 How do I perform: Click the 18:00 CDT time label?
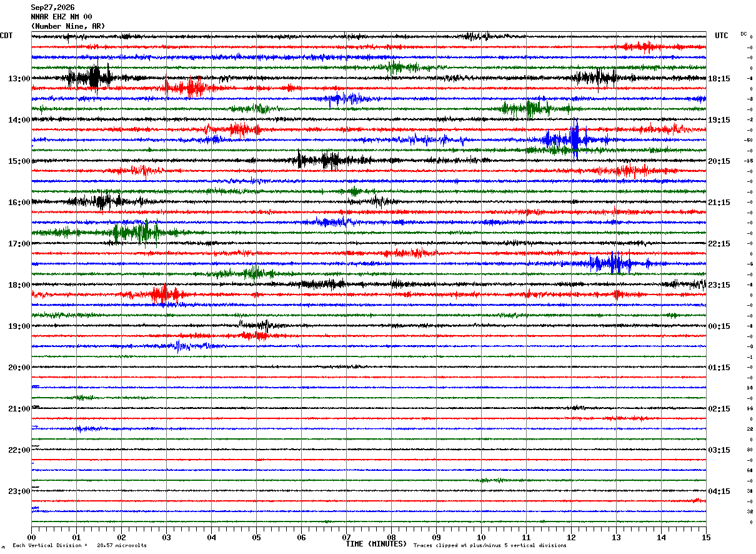[19, 285]
